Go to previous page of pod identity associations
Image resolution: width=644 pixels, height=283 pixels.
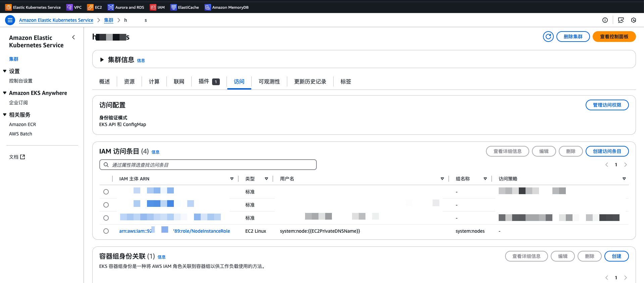[x=607, y=278]
